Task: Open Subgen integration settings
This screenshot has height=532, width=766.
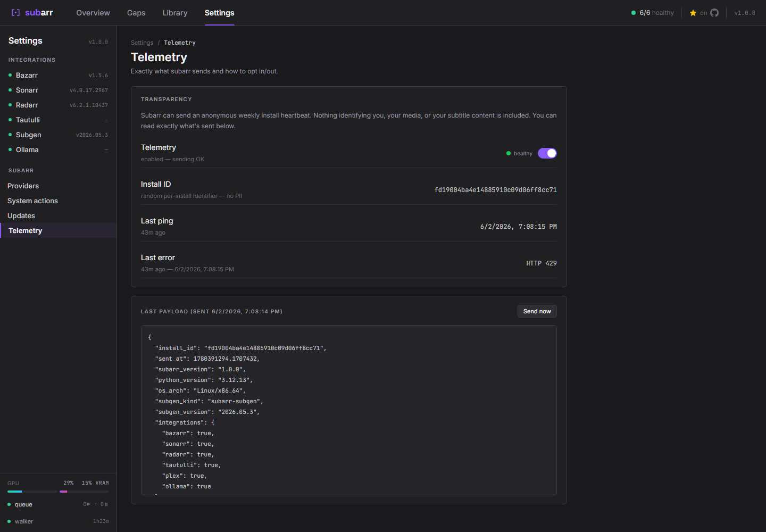Action: 59,135
